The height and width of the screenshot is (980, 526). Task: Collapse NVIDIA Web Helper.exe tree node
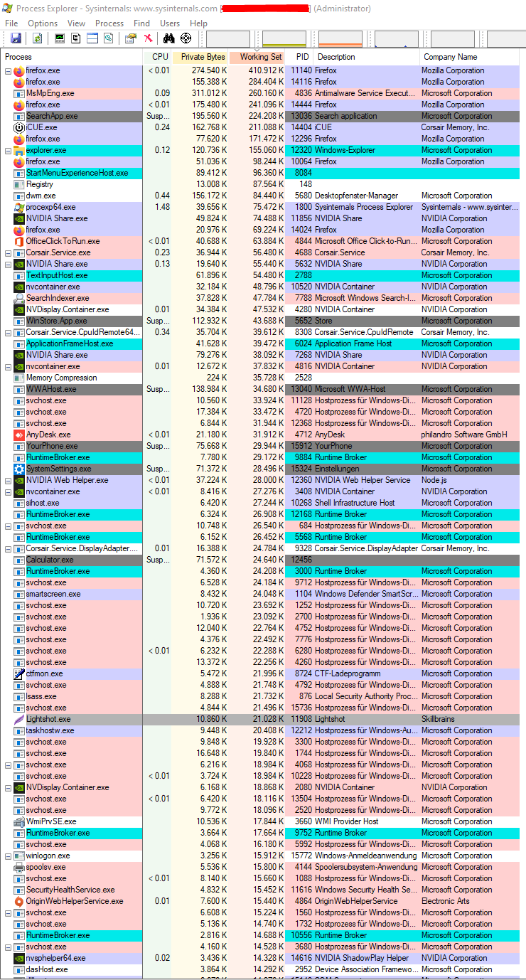click(x=9, y=480)
